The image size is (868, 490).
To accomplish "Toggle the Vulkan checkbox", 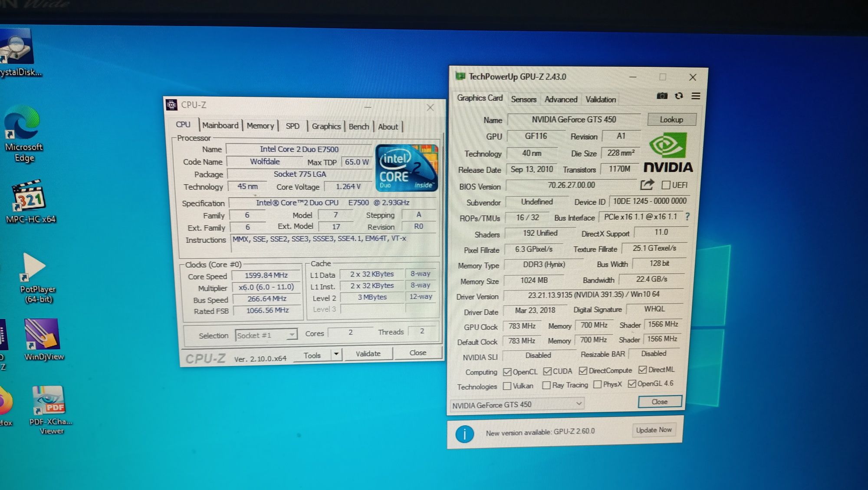I will point(507,386).
